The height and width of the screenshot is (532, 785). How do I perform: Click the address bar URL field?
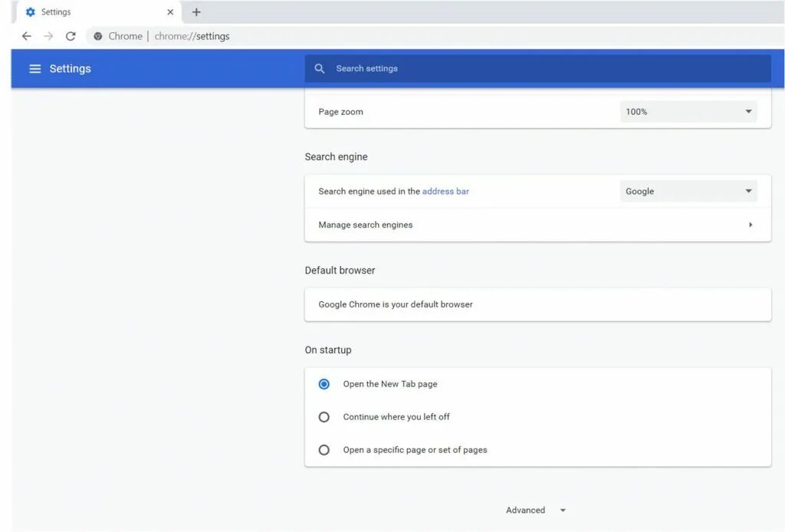435,36
